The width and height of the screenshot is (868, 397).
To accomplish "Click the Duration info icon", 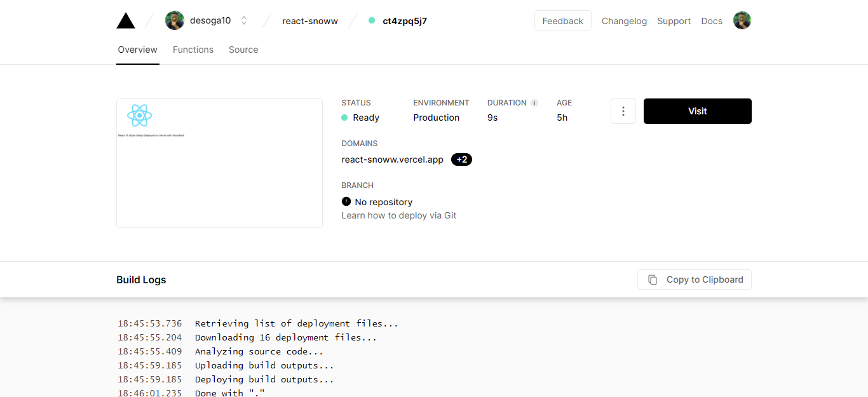I will [x=534, y=103].
